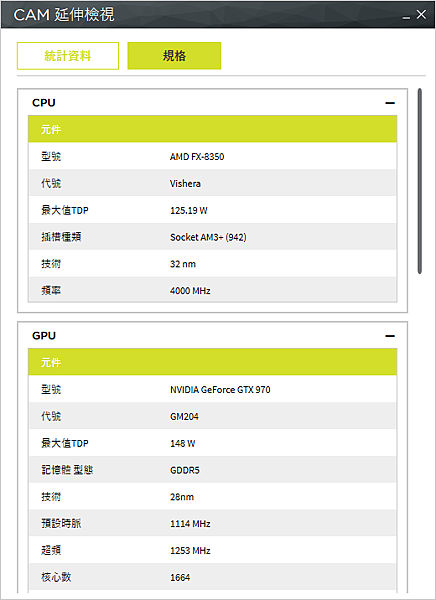Viewport: 436px width, 600px height.
Task: Close the CAM 延伸檢視 window
Action: (421, 15)
